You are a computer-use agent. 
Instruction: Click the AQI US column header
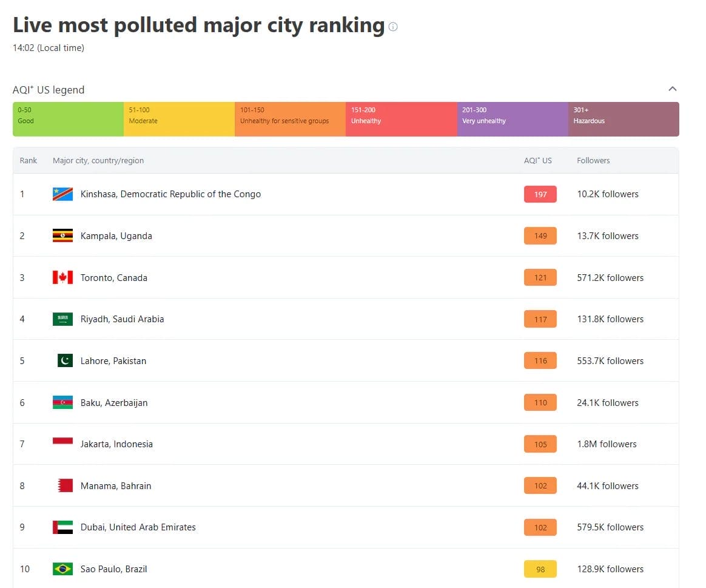point(538,161)
